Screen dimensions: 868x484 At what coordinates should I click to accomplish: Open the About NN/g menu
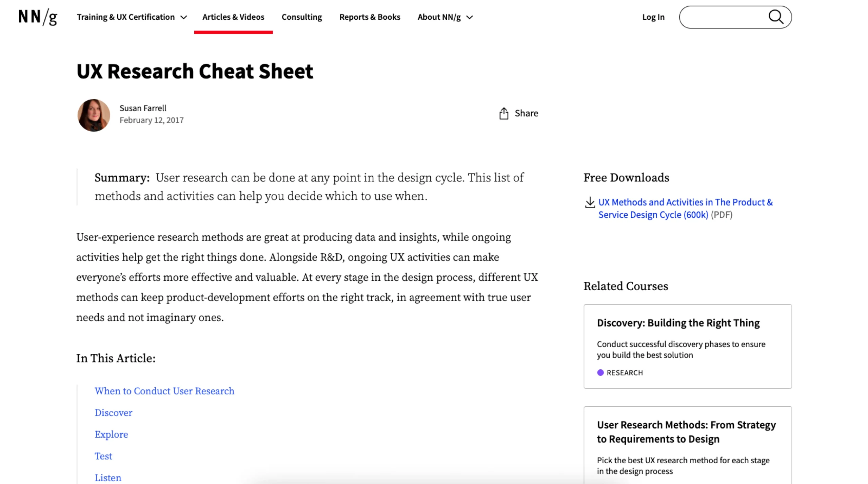439,17
